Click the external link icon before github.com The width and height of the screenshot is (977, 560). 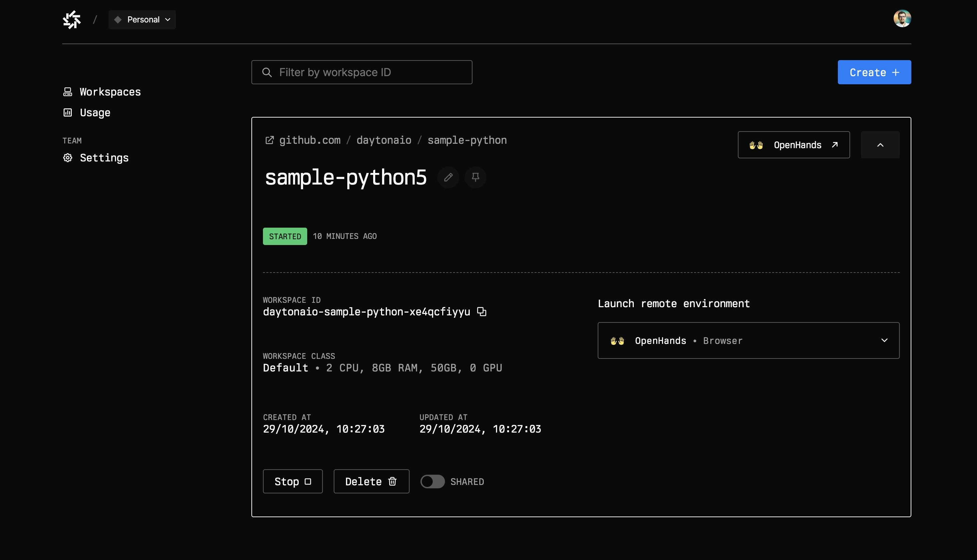coord(269,140)
